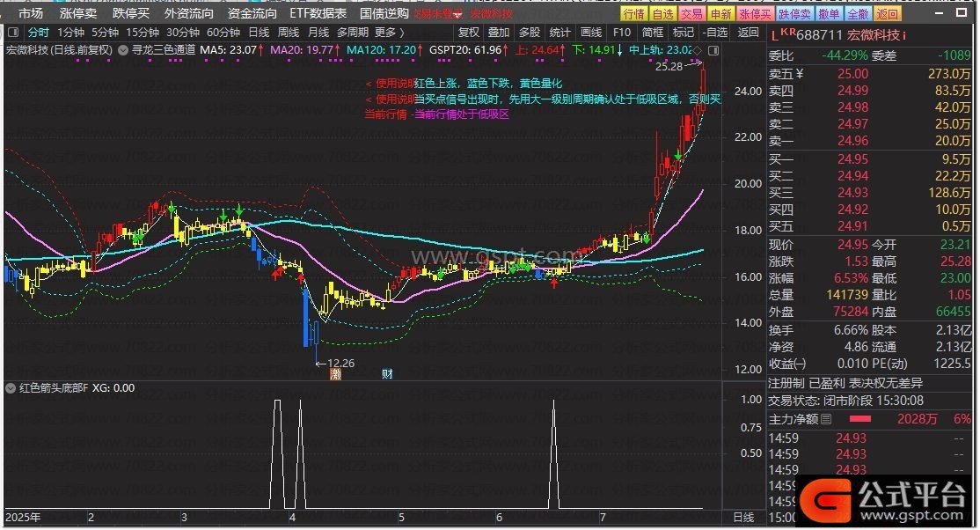The width and height of the screenshot is (980, 530).
Task: Expand the 红色箭头底部F indicator dropdown
Action: coord(10,387)
